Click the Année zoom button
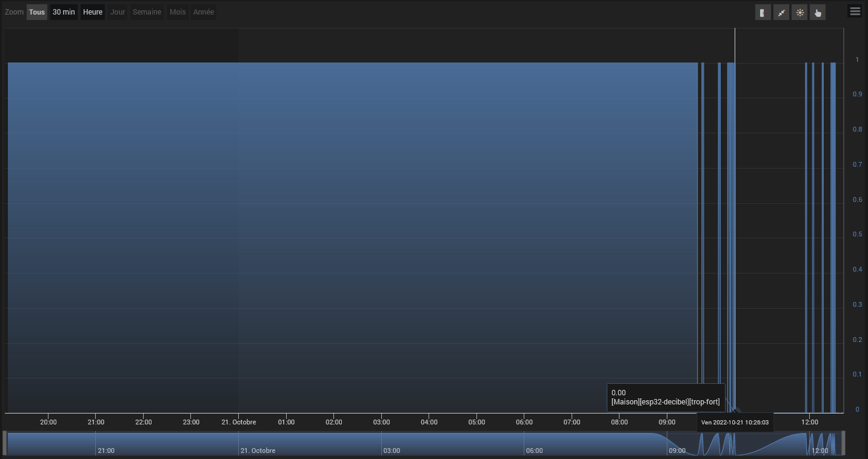Image resolution: width=868 pixels, height=459 pixels. coord(204,12)
